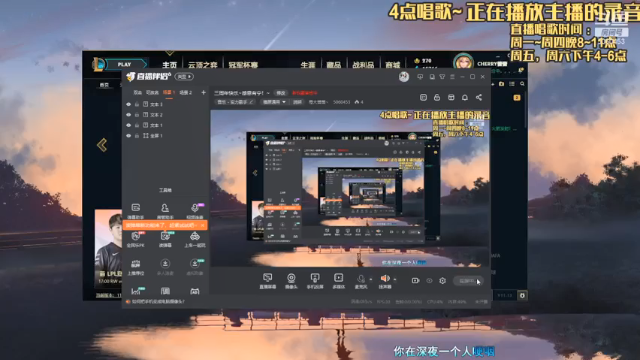The image size is (640, 360).
Task: Click the first square icon in share row
Action: coord(423,98)
